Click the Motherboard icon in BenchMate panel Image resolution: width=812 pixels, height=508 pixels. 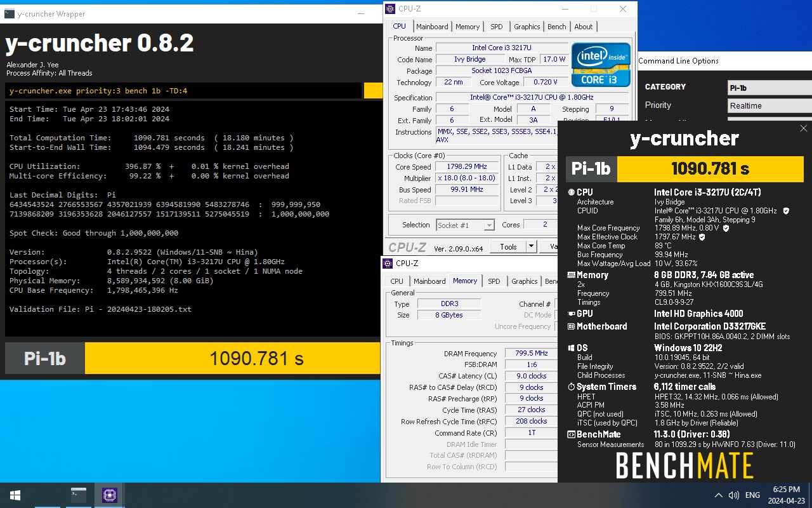coord(571,326)
